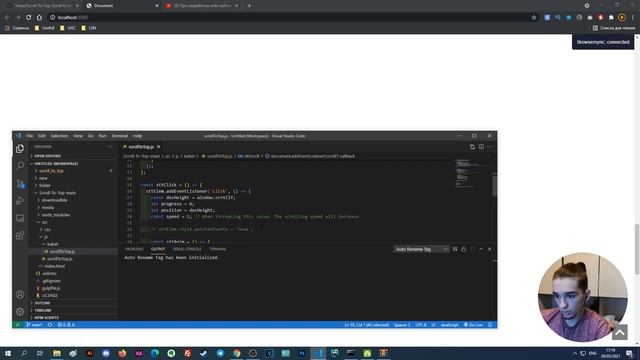The height and width of the screenshot is (360, 640).
Task: Bookmark this page with the star icon
Action: [x=534, y=18]
